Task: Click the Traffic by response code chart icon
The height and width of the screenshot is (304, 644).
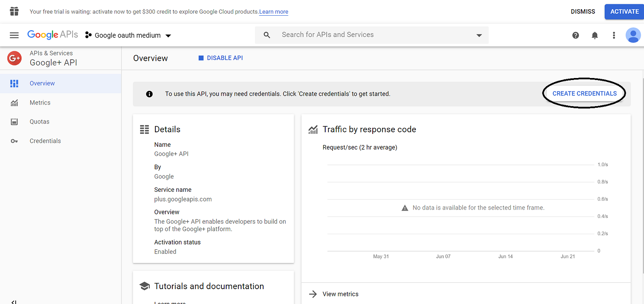Action: pos(313,130)
